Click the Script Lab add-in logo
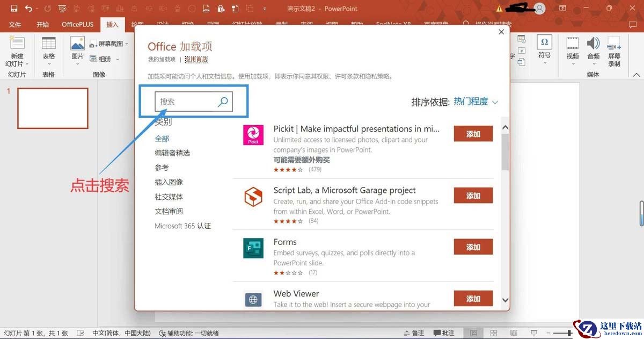The height and width of the screenshot is (339, 644). coord(253,197)
